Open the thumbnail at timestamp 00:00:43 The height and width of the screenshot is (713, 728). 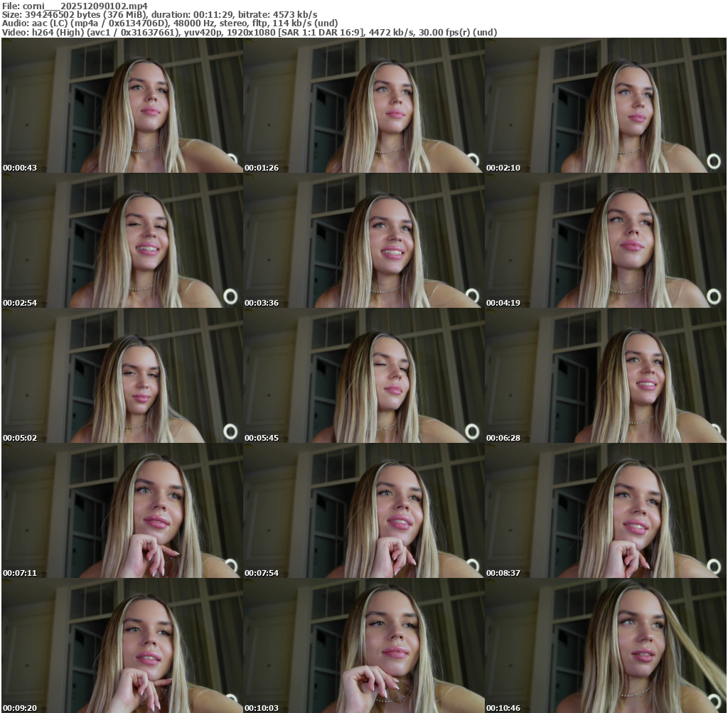tap(122, 105)
